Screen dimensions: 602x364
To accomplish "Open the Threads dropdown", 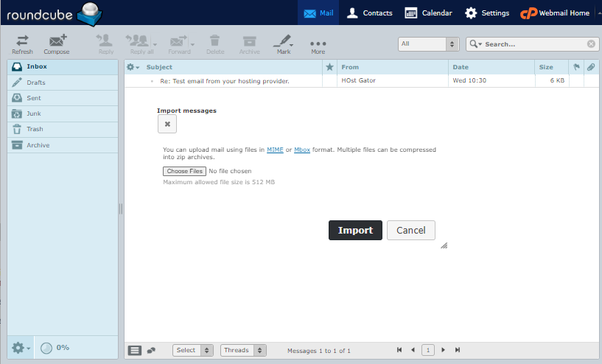I will point(243,350).
